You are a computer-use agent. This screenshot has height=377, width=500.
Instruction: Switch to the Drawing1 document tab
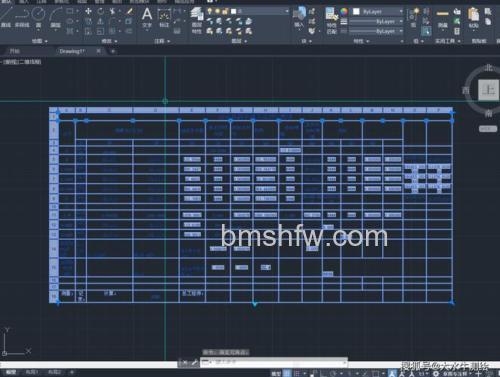pos(72,51)
